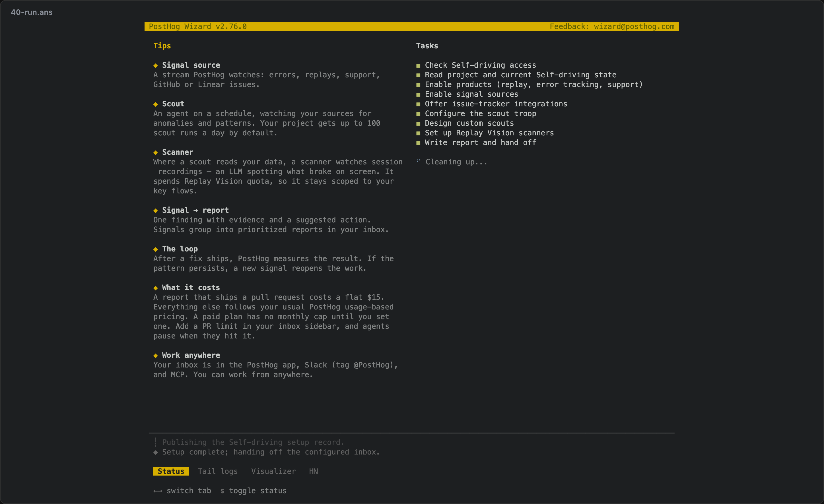Screen dimensions: 824x504
Task: Select the Scanner tip title
Action: [178, 152]
